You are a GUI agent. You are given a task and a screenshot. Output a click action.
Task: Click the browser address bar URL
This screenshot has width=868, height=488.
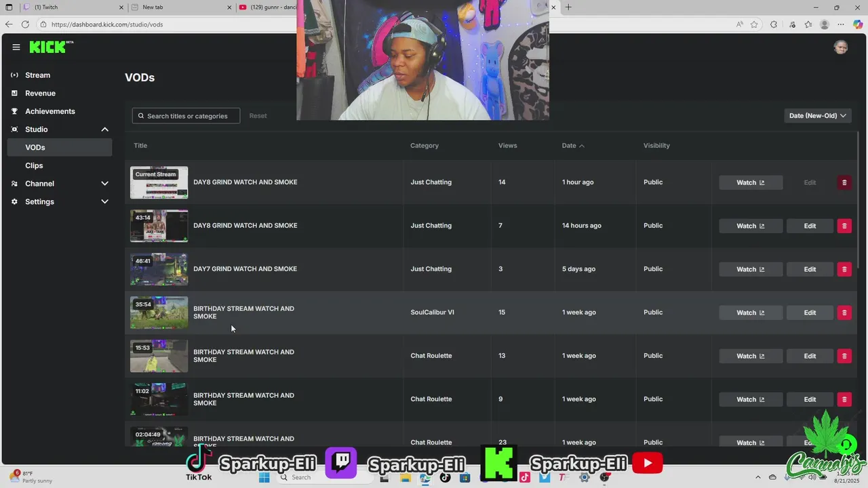107,24
